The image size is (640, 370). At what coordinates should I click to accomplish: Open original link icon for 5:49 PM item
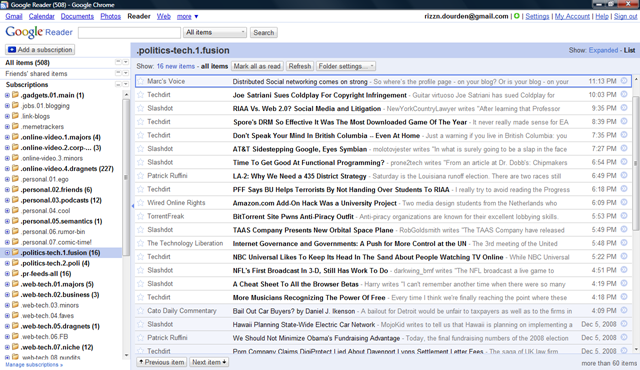point(624,229)
